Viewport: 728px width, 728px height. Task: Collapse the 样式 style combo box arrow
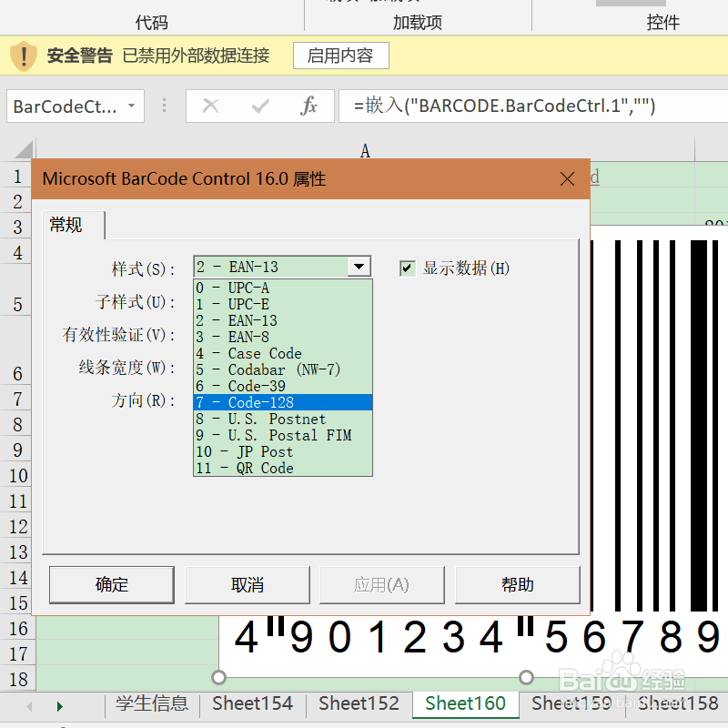(359, 267)
